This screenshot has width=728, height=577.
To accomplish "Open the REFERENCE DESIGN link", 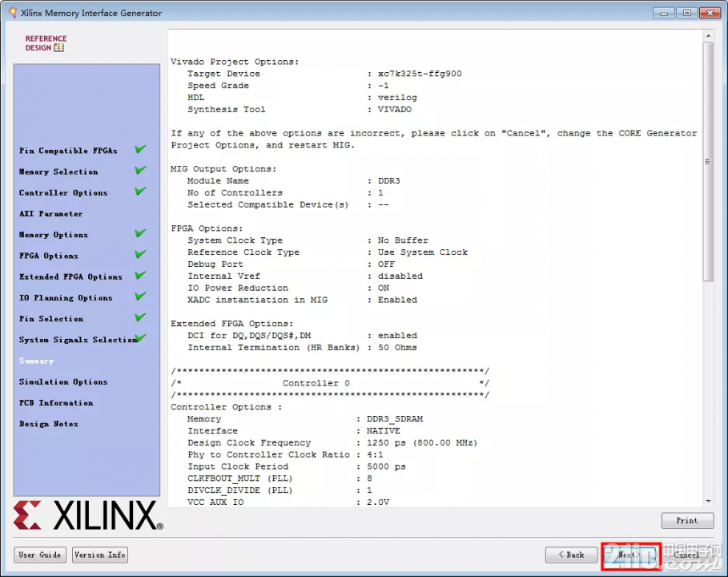I will pyautogui.click(x=46, y=42).
